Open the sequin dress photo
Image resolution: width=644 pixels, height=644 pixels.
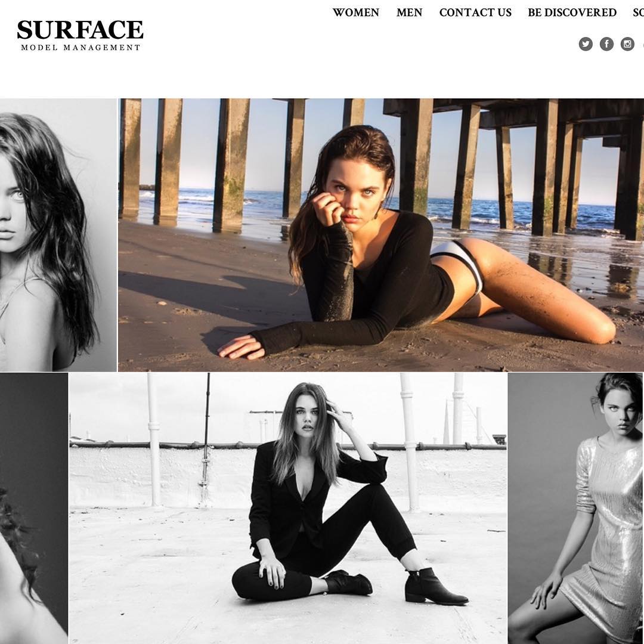(x=576, y=509)
